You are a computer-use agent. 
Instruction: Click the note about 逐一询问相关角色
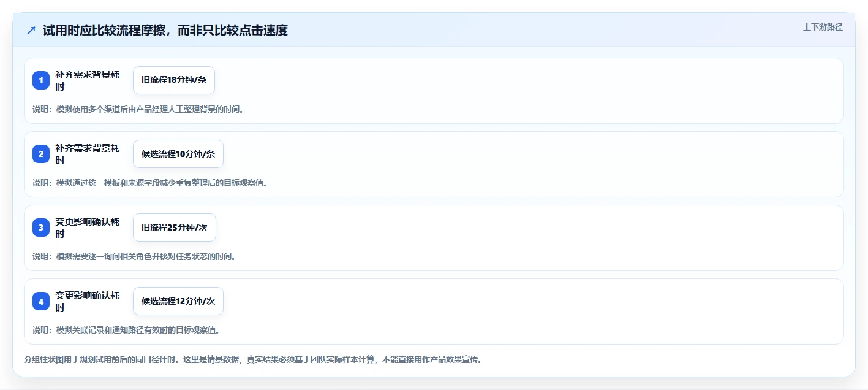tap(134, 256)
